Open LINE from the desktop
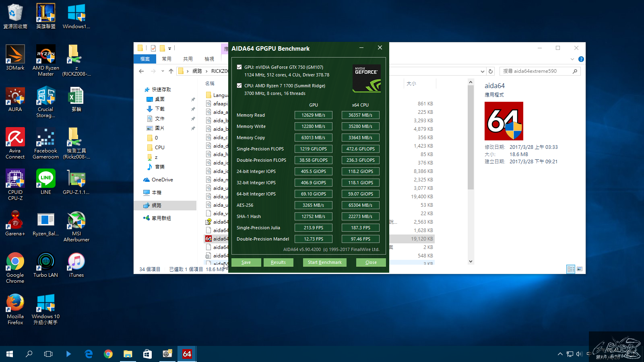This screenshot has height=362, width=644. pos(46,182)
